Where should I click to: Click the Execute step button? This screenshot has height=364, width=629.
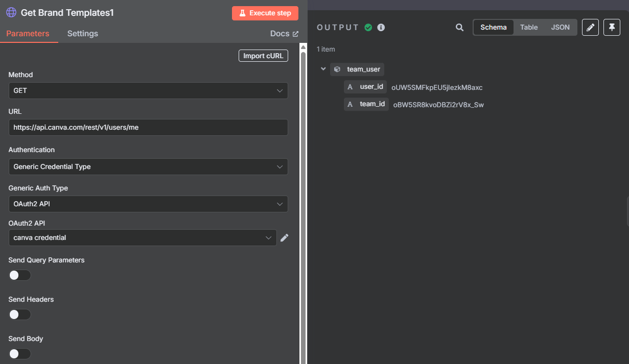(x=265, y=13)
